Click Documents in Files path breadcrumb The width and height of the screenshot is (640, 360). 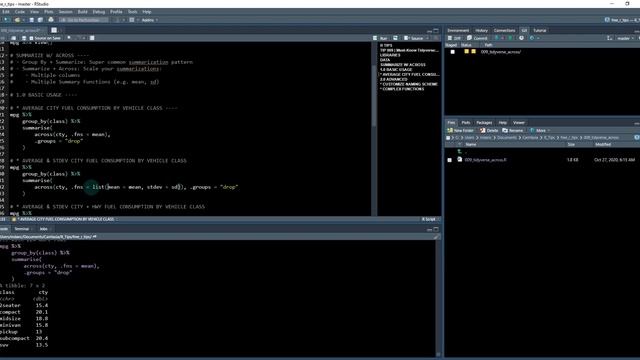point(507,138)
